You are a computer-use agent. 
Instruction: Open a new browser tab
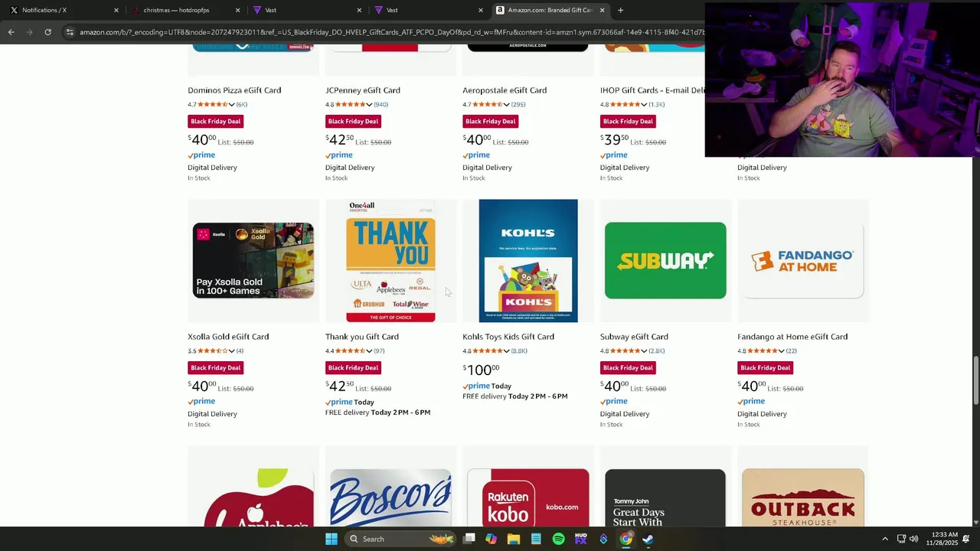(620, 10)
